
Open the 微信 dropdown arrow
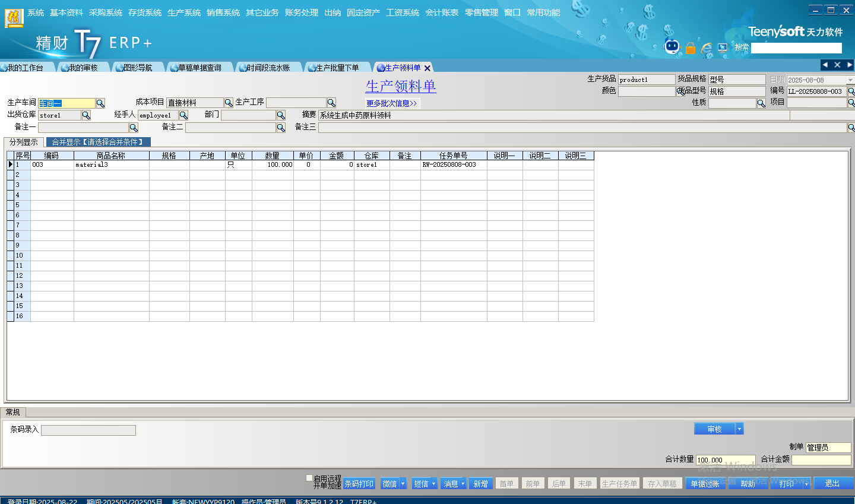403,484
